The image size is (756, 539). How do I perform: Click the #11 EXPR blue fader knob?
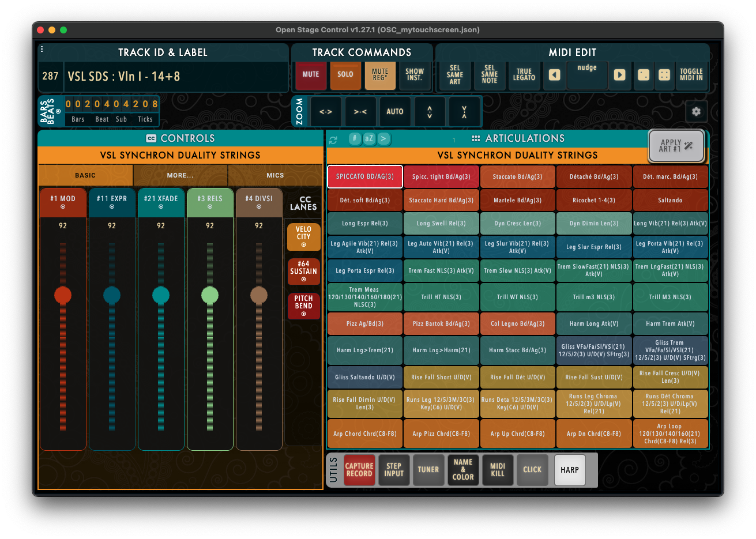[112, 295]
